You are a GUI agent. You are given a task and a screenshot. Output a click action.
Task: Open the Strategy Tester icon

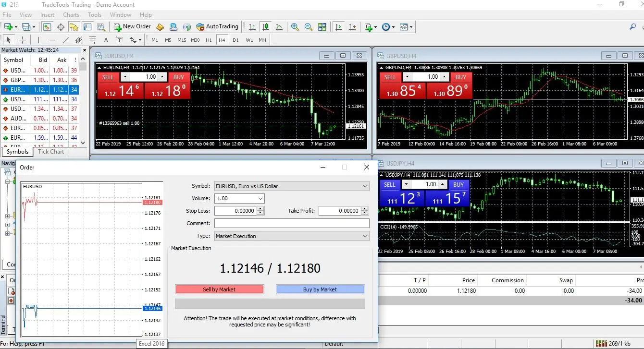101,27
